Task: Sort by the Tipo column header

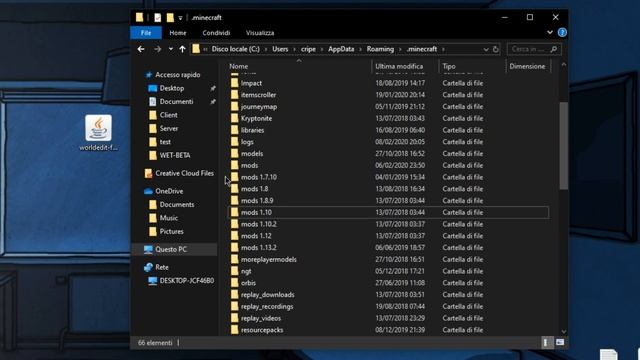Action: (449, 66)
